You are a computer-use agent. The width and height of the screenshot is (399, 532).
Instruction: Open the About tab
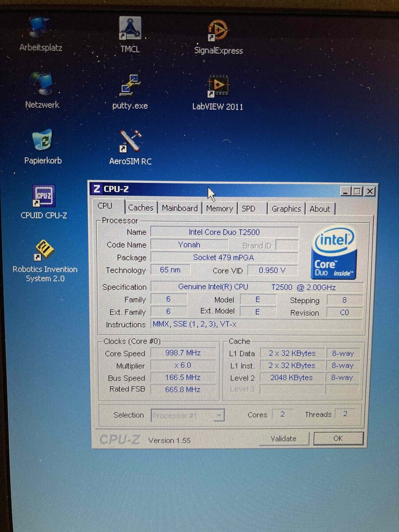pos(320,209)
